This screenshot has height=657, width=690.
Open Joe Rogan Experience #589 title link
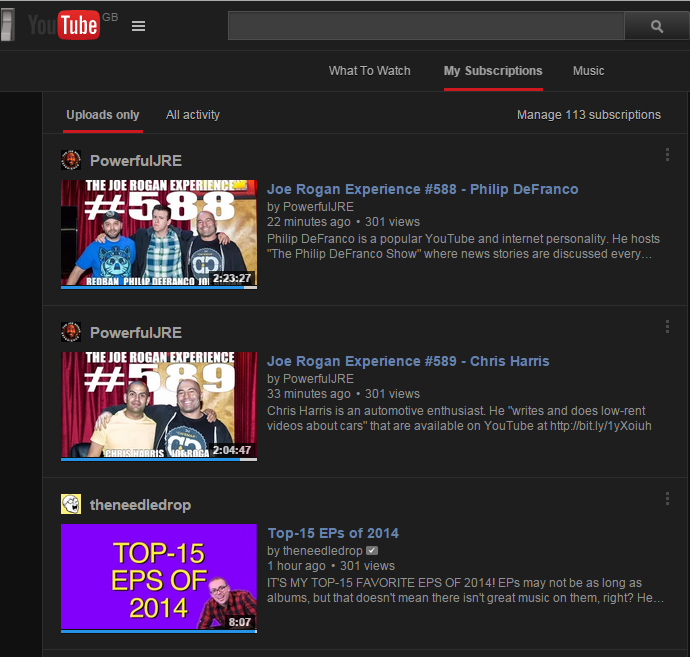tap(408, 361)
